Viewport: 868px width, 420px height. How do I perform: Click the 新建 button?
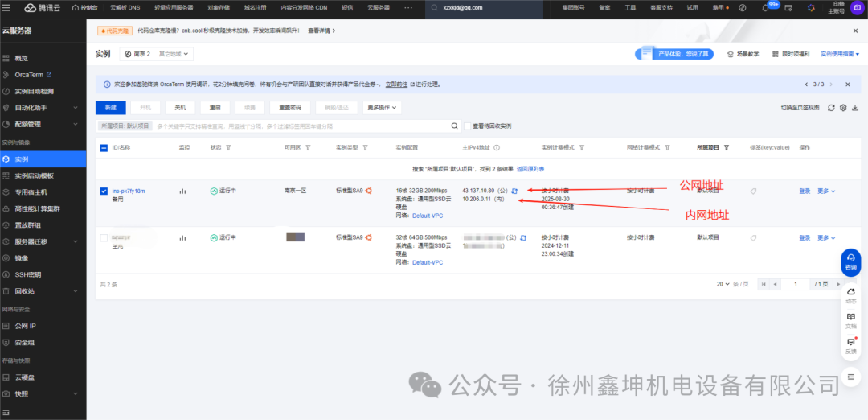click(111, 108)
